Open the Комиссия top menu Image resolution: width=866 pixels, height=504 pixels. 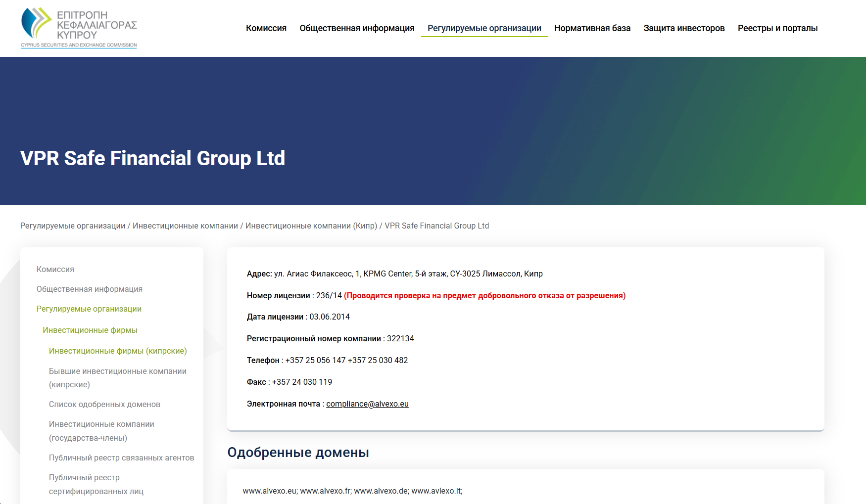pyautogui.click(x=266, y=28)
